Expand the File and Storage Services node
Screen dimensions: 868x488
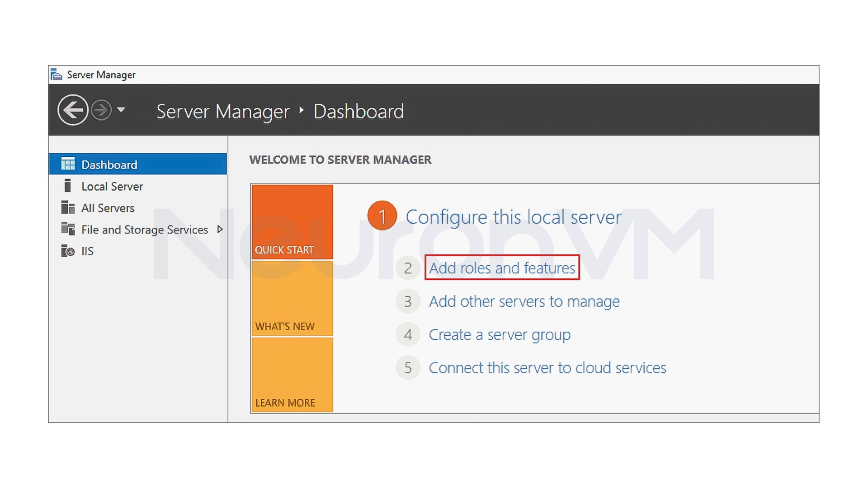(x=220, y=229)
